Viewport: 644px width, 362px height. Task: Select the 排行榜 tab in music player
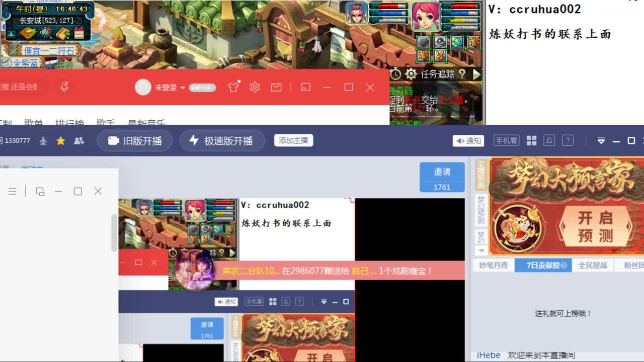(x=69, y=122)
